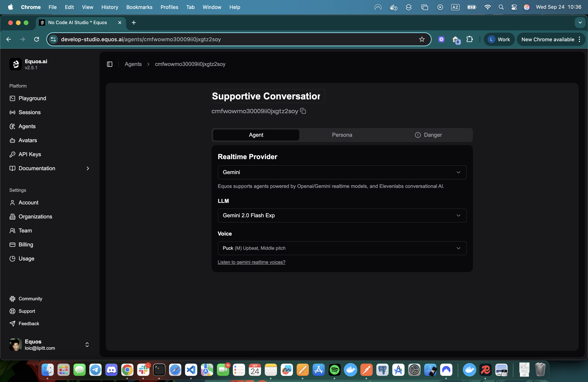The width and height of the screenshot is (588, 382).
Task: Expand the Documentation submenu chevron
Action: pos(88,168)
